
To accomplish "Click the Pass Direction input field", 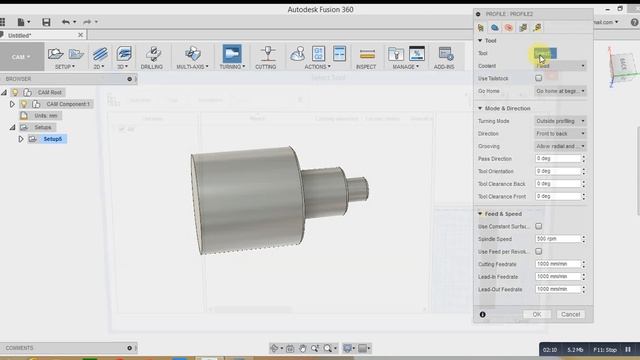I will [x=558, y=158].
